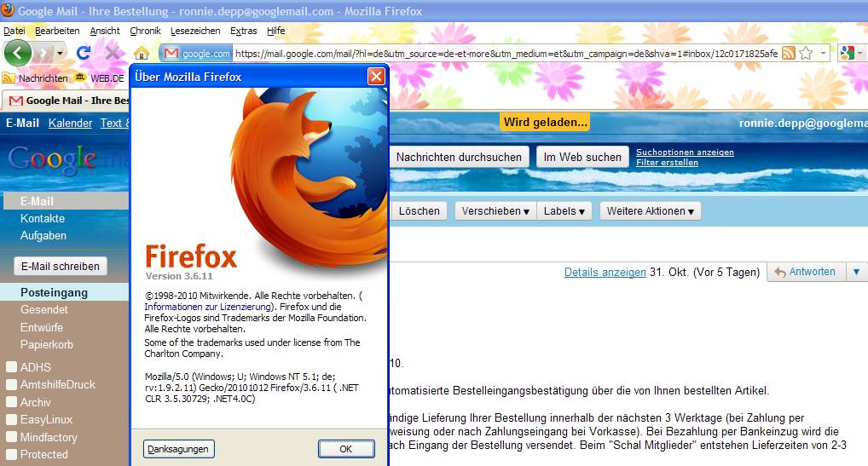This screenshot has width=868, height=466.
Task: Open the Protected label
Action: (x=44, y=454)
